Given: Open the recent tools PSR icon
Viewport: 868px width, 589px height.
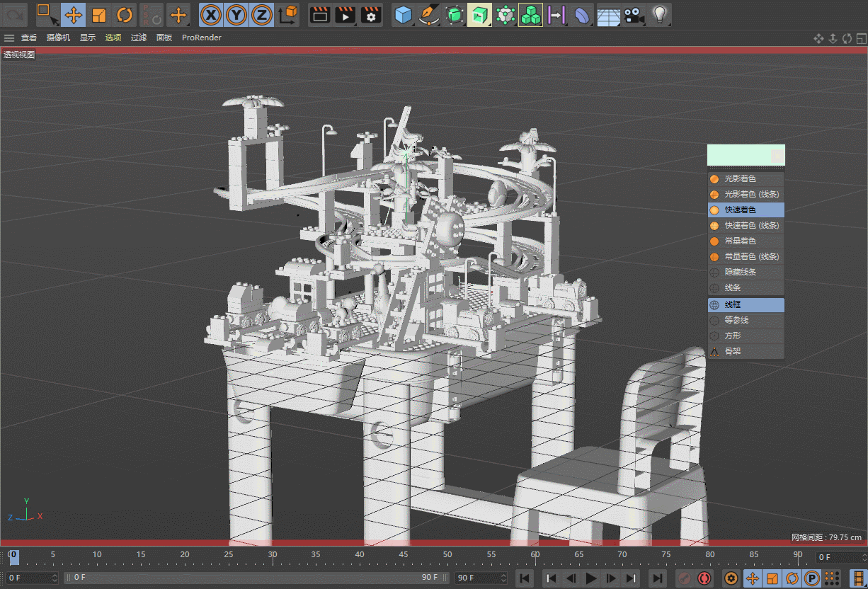Looking at the screenshot, I should [152, 14].
